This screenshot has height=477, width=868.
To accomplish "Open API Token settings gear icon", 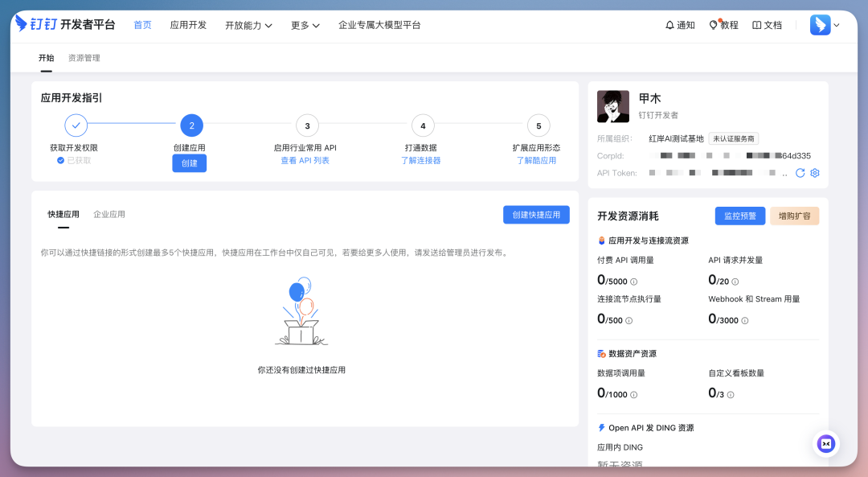I will pyautogui.click(x=814, y=173).
